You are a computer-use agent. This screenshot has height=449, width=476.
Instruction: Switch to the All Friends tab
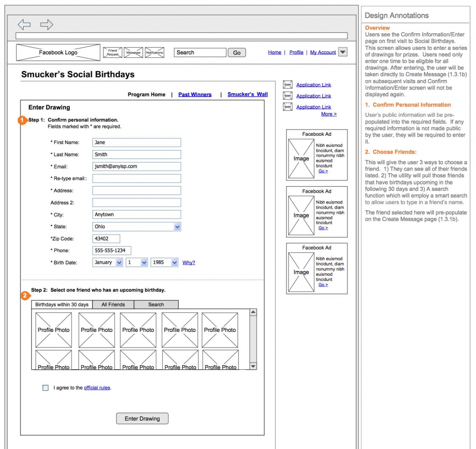point(113,305)
